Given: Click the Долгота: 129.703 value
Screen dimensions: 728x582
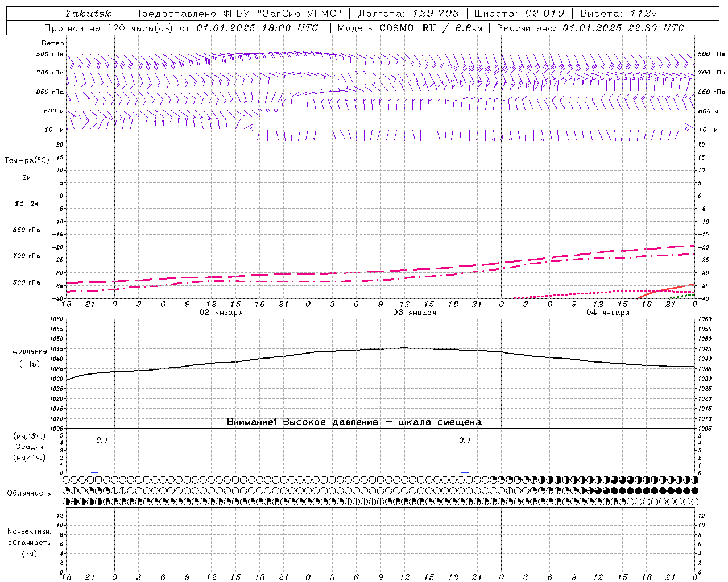Looking at the screenshot, I should 408,14.
